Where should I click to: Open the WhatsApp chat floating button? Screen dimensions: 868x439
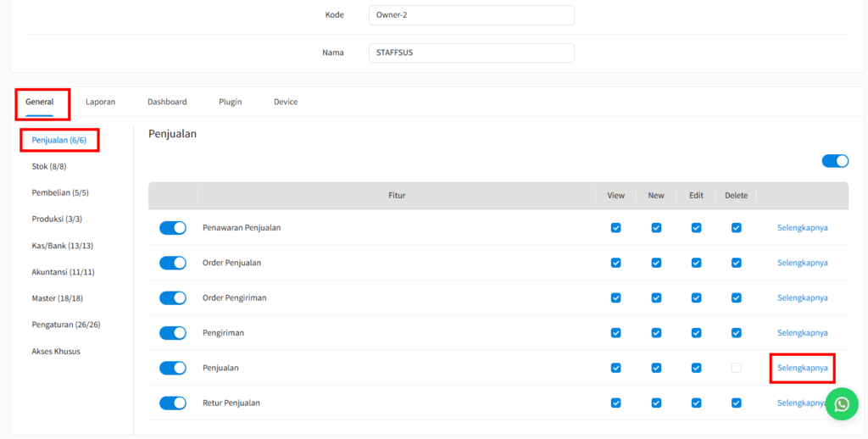coord(841,404)
